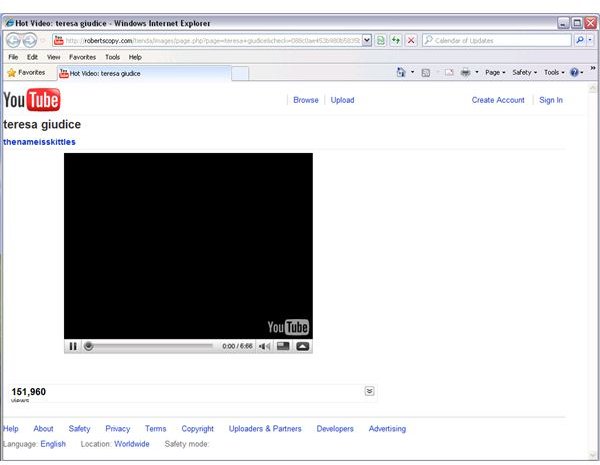
Task: Change location via Worldwide link
Action: tap(132, 444)
